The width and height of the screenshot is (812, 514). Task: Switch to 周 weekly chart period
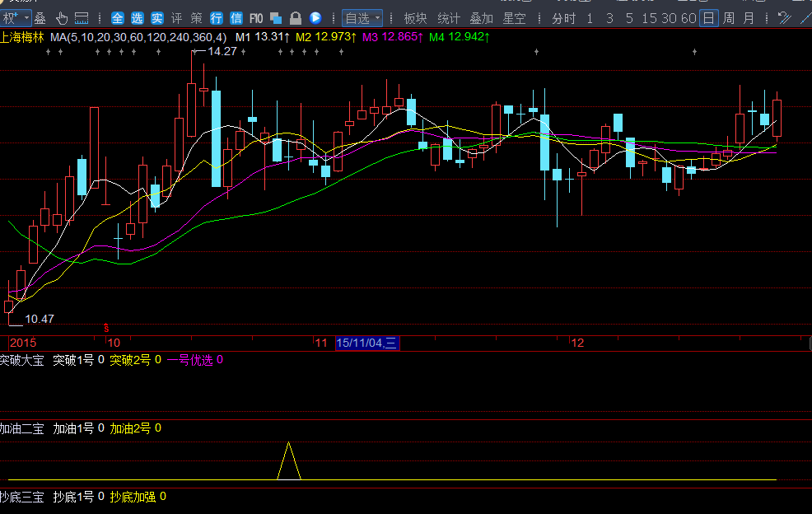[x=729, y=17]
